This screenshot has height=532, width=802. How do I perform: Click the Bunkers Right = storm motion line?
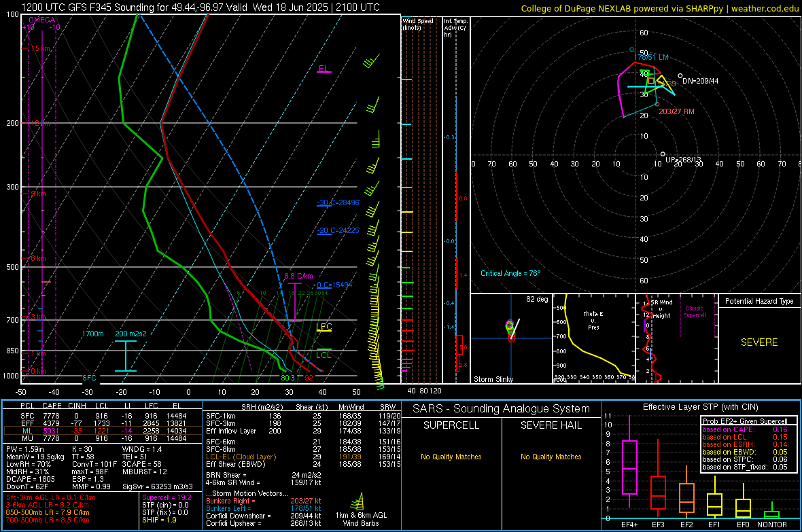264,501
